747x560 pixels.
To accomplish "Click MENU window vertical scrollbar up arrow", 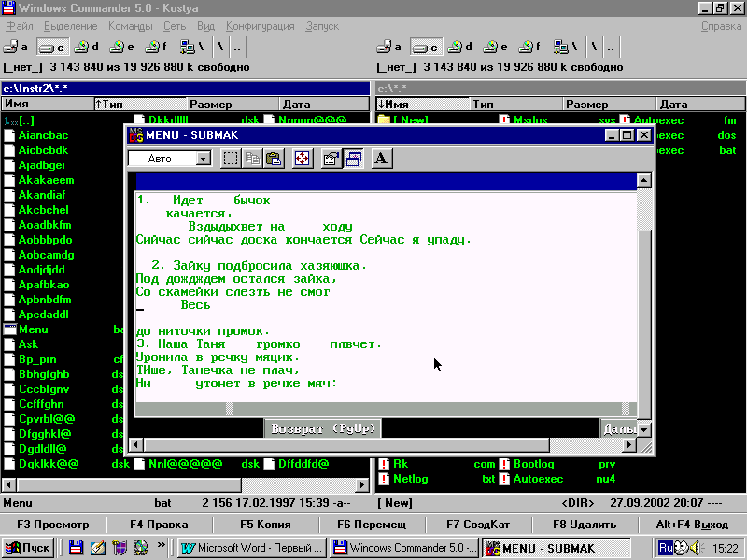I will pyautogui.click(x=644, y=180).
